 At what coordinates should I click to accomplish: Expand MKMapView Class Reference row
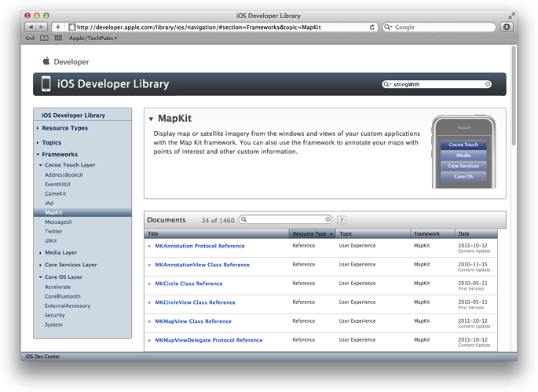point(149,321)
